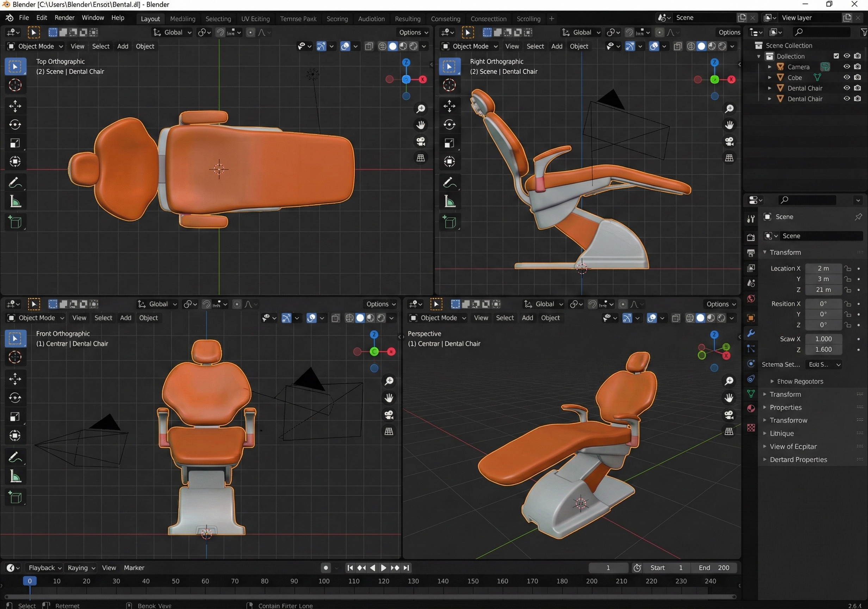
Task: Click the Location X value field
Action: [823, 268]
